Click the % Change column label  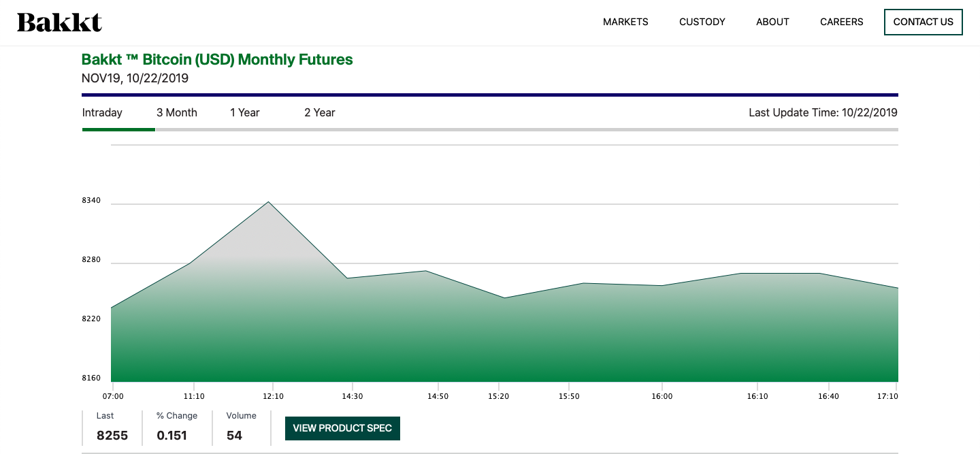pyautogui.click(x=177, y=415)
